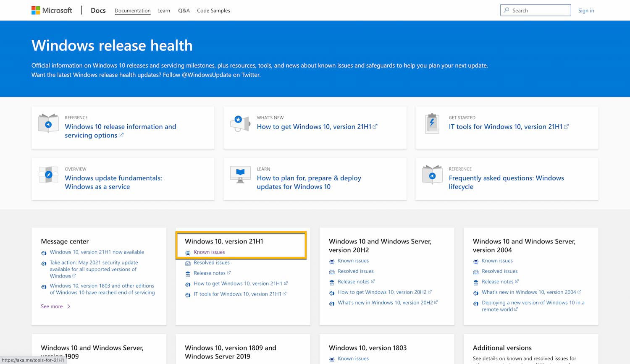630x364 pixels.
Task: Click icon beside 'Deploying a new version of Windows 10'
Action: click(x=476, y=303)
